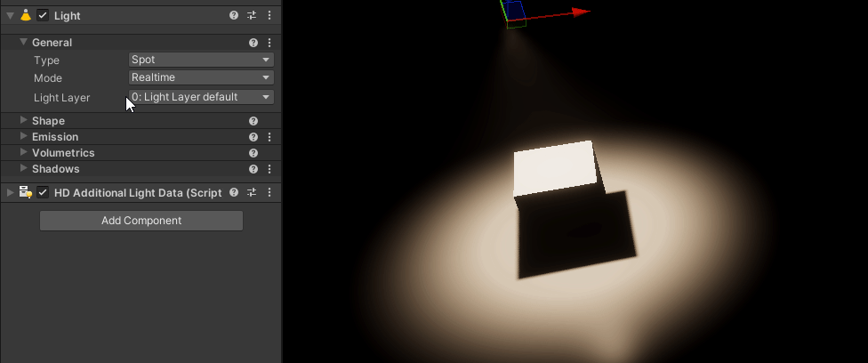Collapse the Light component foldout arrow
The image size is (868, 363).
10,15
